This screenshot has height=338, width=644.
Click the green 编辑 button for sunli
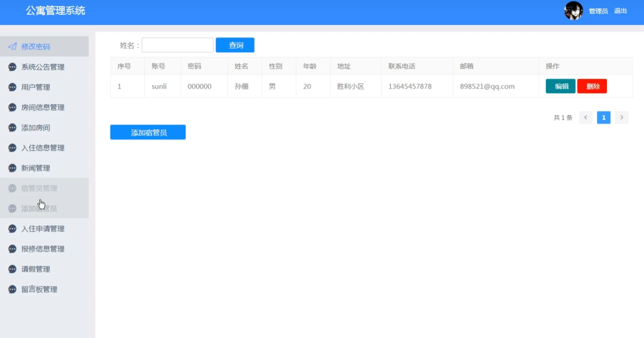point(560,86)
